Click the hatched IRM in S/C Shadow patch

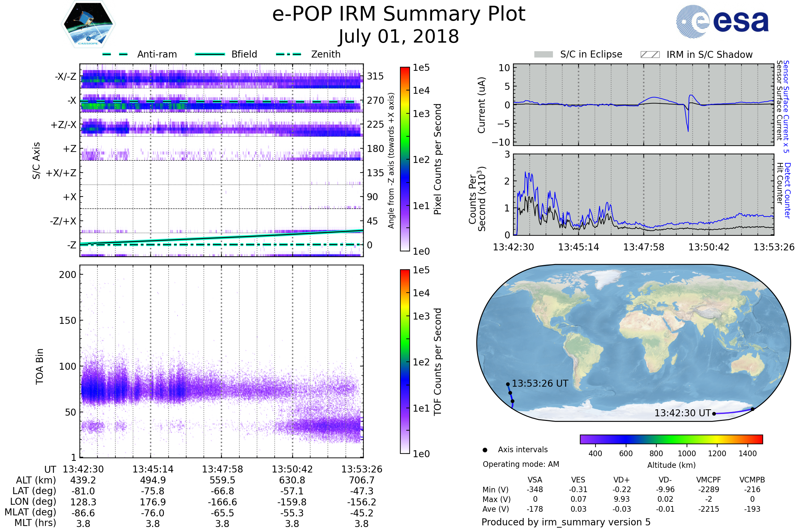(x=650, y=55)
